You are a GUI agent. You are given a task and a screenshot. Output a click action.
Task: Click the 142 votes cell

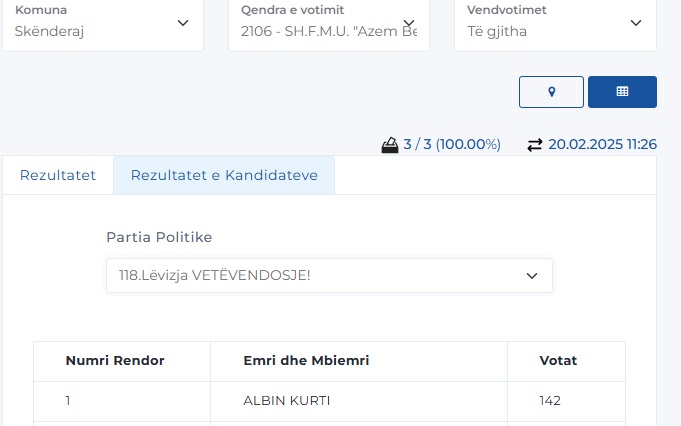(x=550, y=401)
